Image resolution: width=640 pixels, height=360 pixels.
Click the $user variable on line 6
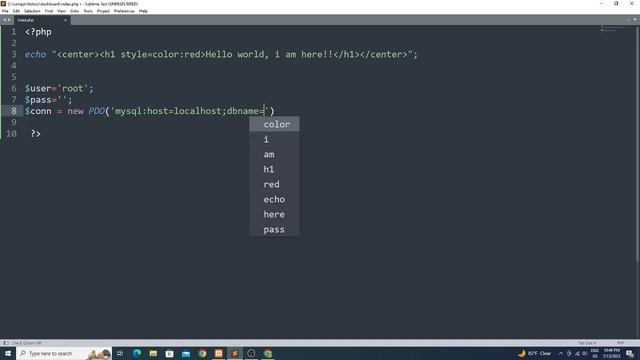38,88
